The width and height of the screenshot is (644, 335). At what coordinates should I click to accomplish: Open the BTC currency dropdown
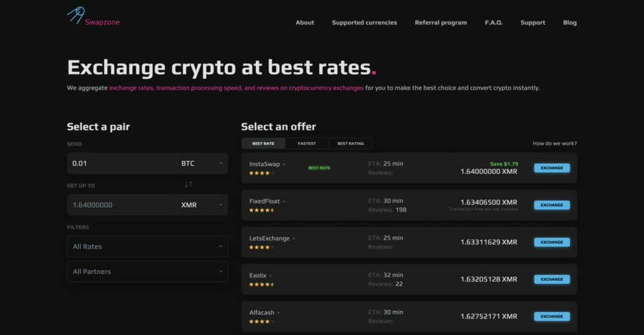pos(202,163)
